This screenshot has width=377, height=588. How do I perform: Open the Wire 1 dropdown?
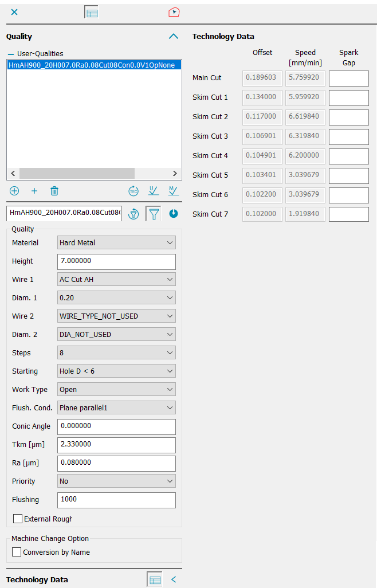(x=117, y=279)
